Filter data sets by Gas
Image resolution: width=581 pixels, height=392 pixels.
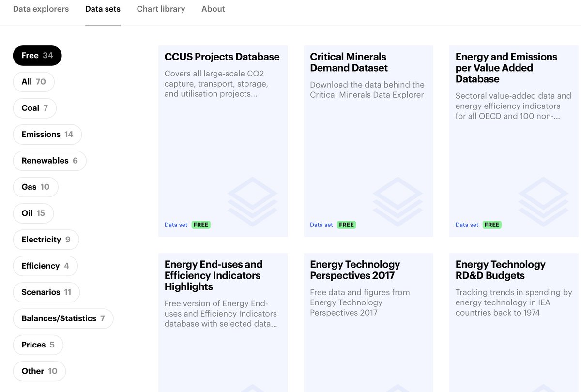coord(35,187)
